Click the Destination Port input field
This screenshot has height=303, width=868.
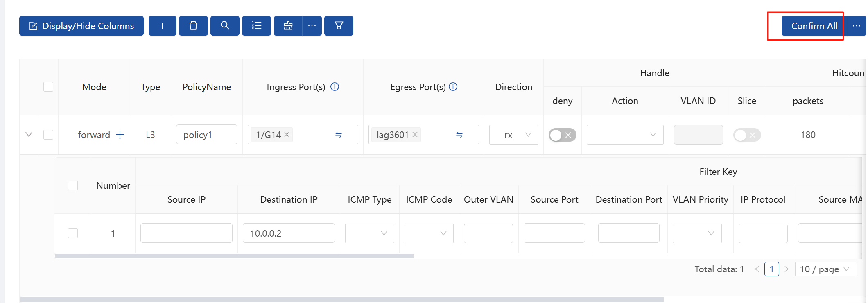tap(628, 233)
